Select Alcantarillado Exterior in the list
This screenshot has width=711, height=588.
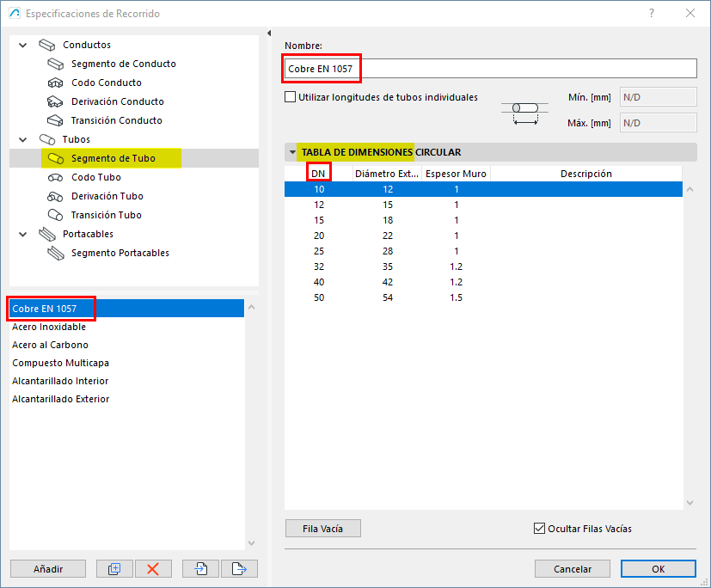coord(127,400)
